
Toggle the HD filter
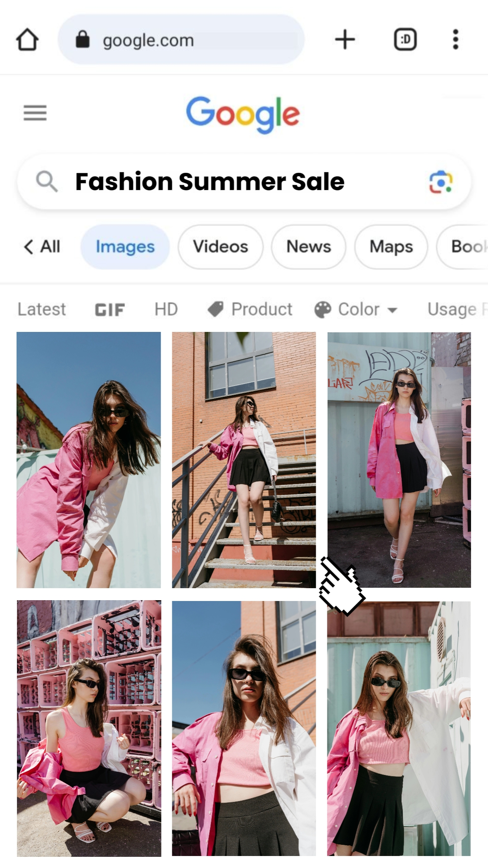[x=166, y=310]
